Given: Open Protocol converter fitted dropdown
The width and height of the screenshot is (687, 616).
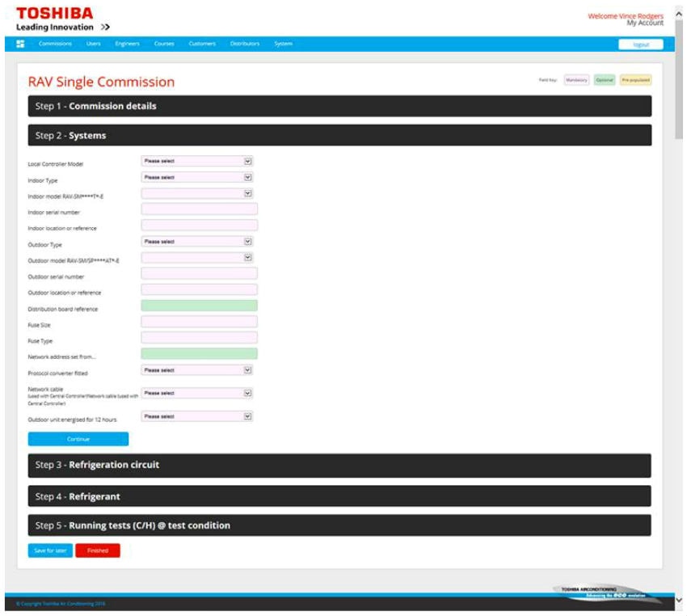Looking at the screenshot, I should 197,370.
